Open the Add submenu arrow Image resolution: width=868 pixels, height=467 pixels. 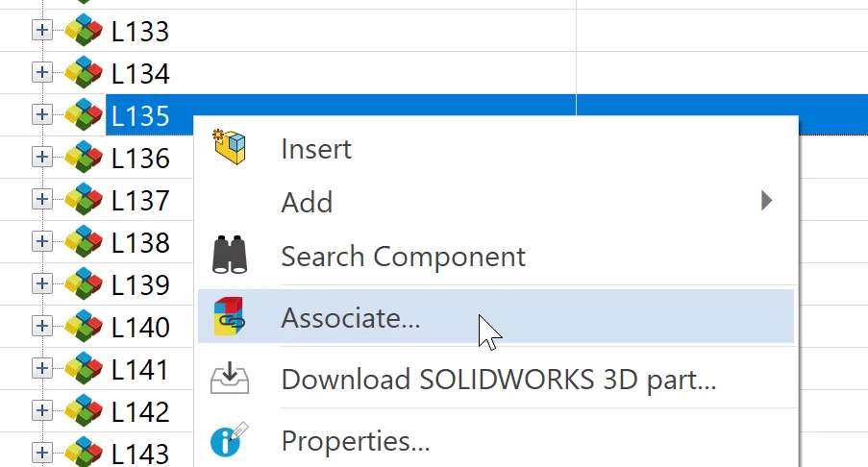(766, 201)
